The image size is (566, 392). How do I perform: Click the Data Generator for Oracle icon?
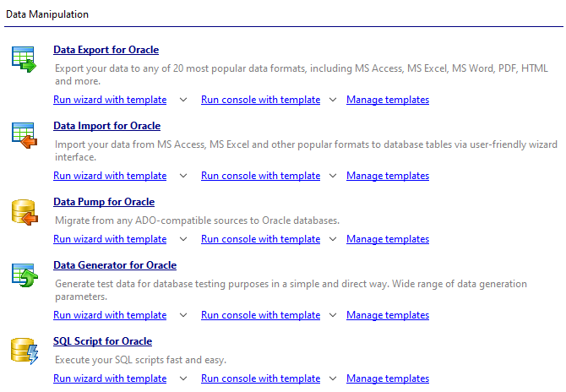click(24, 275)
